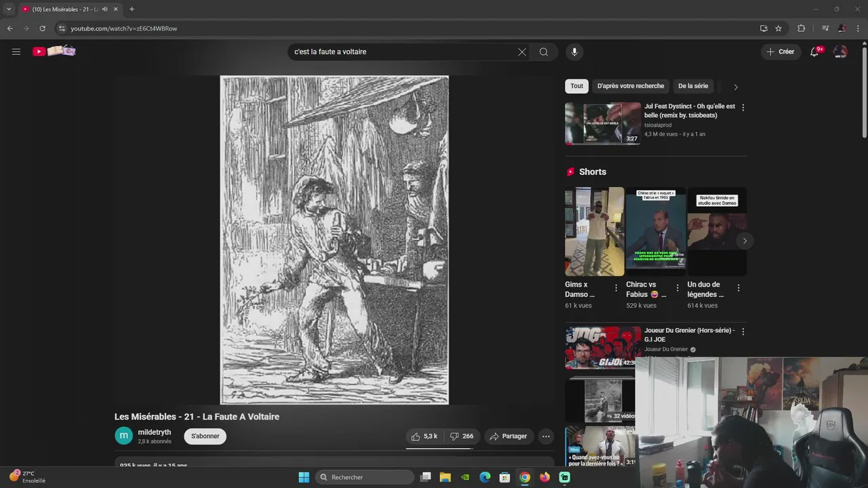This screenshot has height=488, width=868.
Task: Share the video with Partager
Action: (509, 436)
